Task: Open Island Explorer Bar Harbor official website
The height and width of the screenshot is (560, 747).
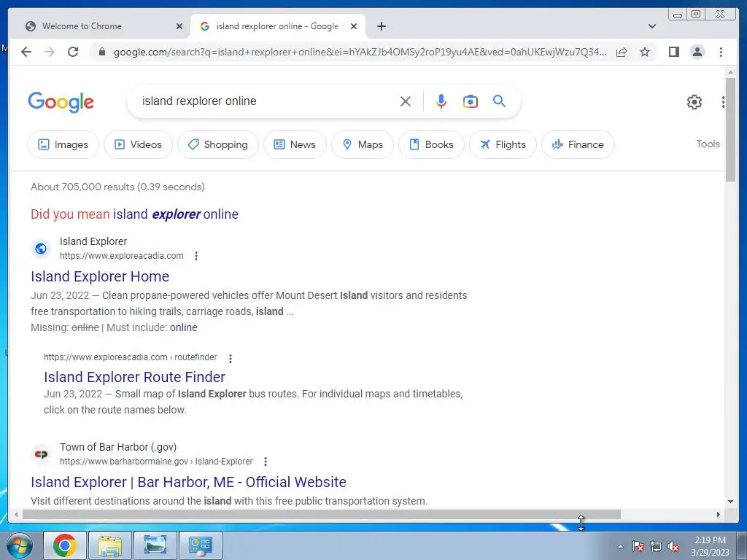Action: click(x=189, y=482)
